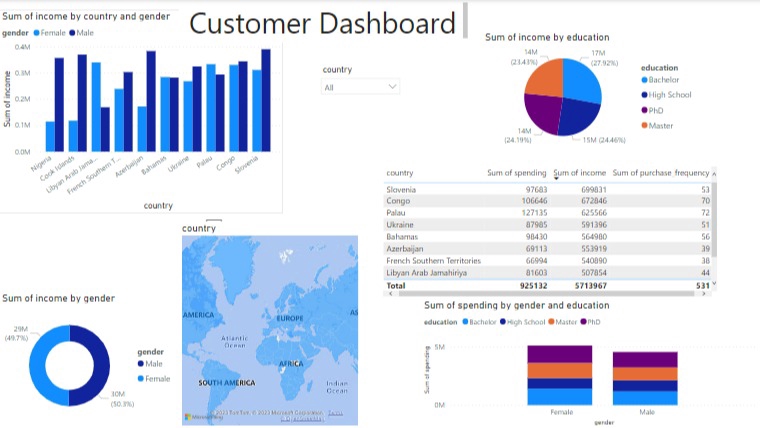Select Master in the education pie legend
Image resolution: width=760 pixels, height=428 pixels.
click(657, 126)
